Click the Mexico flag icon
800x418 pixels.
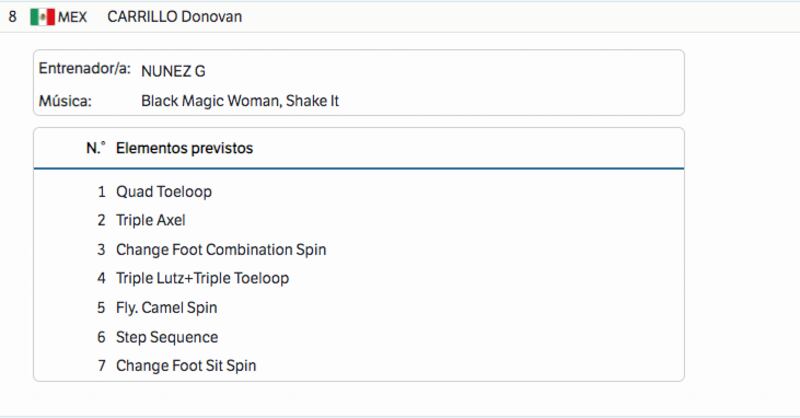42,17
